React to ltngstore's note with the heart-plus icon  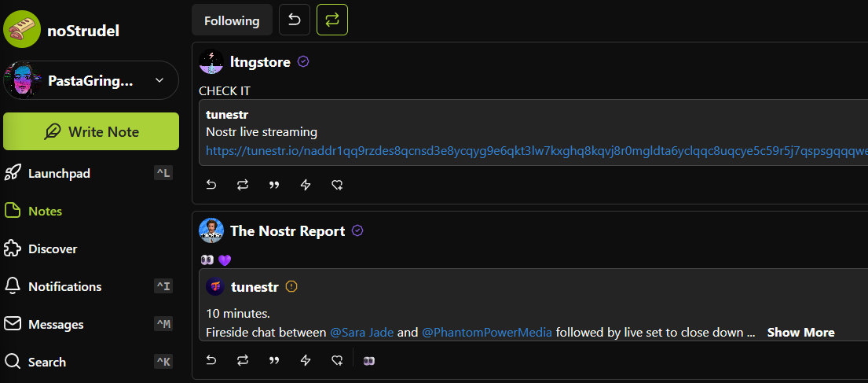[337, 185]
